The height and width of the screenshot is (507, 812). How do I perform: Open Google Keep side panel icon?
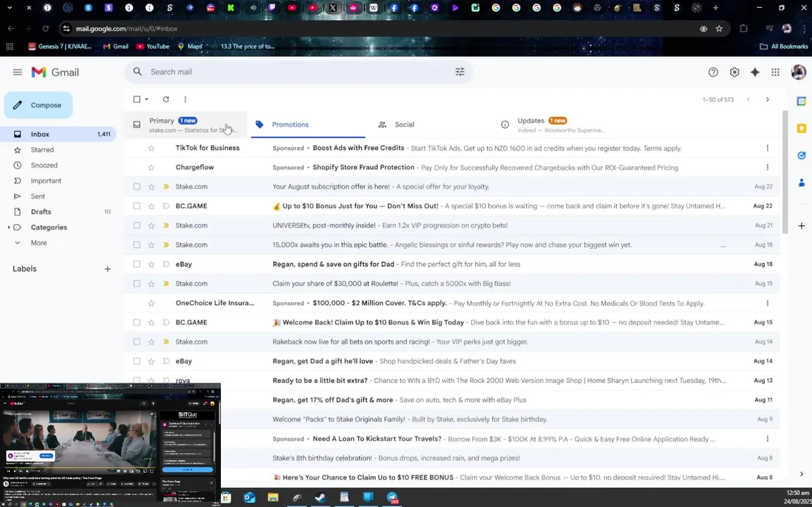[x=801, y=129]
